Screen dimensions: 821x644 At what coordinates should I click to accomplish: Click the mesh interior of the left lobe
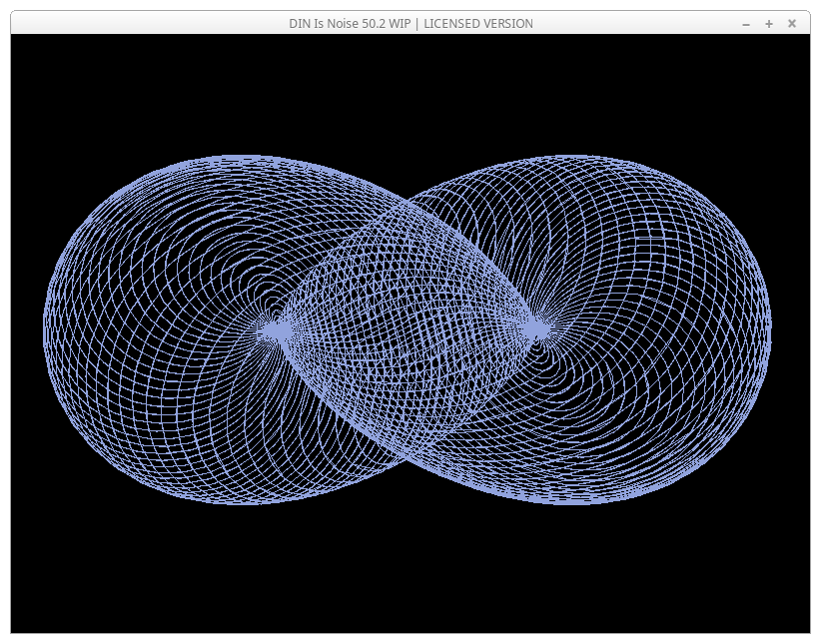150,329
